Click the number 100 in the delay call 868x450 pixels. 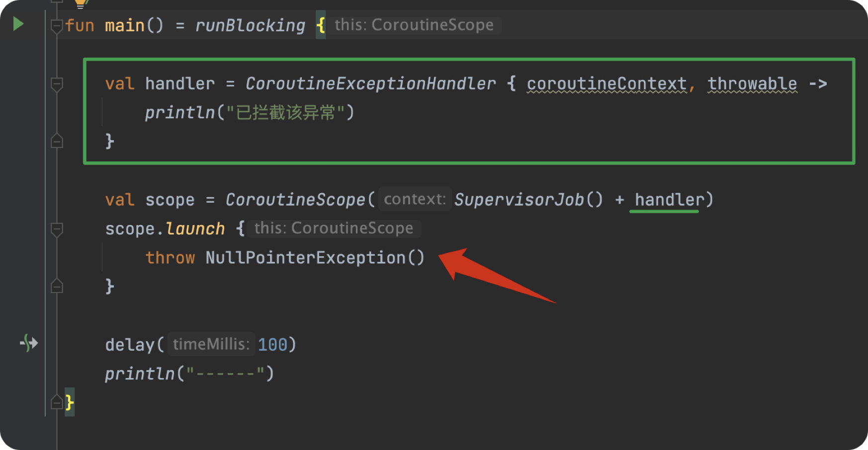pos(272,345)
